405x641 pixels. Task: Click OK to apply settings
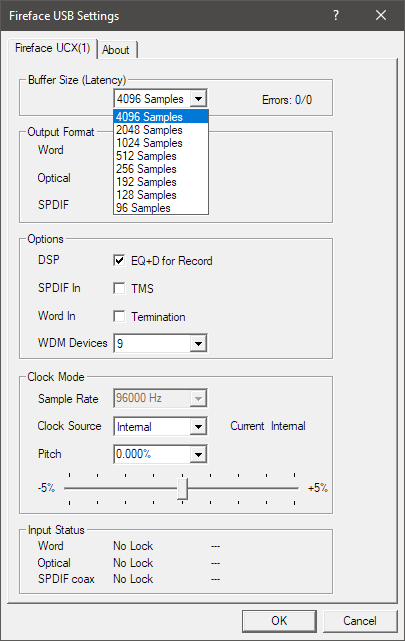(x=279, y=621)
